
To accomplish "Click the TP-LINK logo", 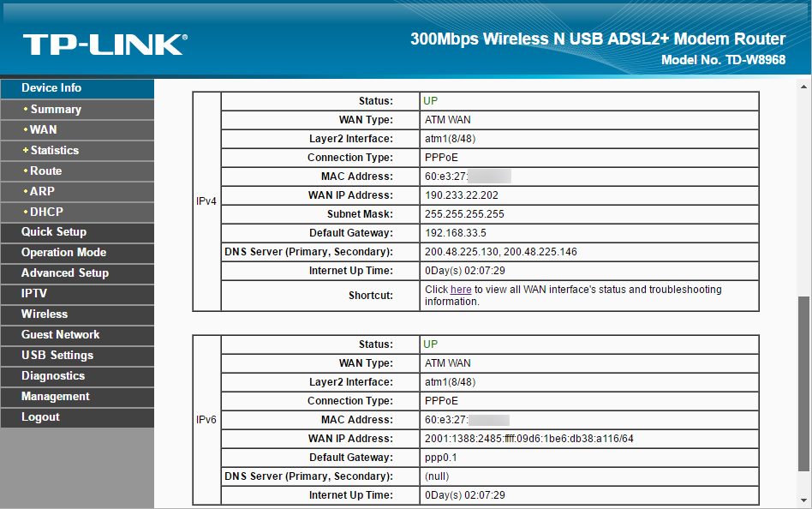I will coord(105,45).
